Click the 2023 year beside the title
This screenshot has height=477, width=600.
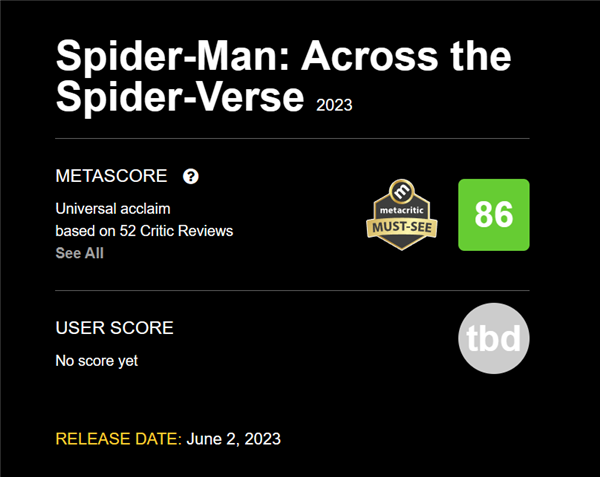(x=334, y=105)
